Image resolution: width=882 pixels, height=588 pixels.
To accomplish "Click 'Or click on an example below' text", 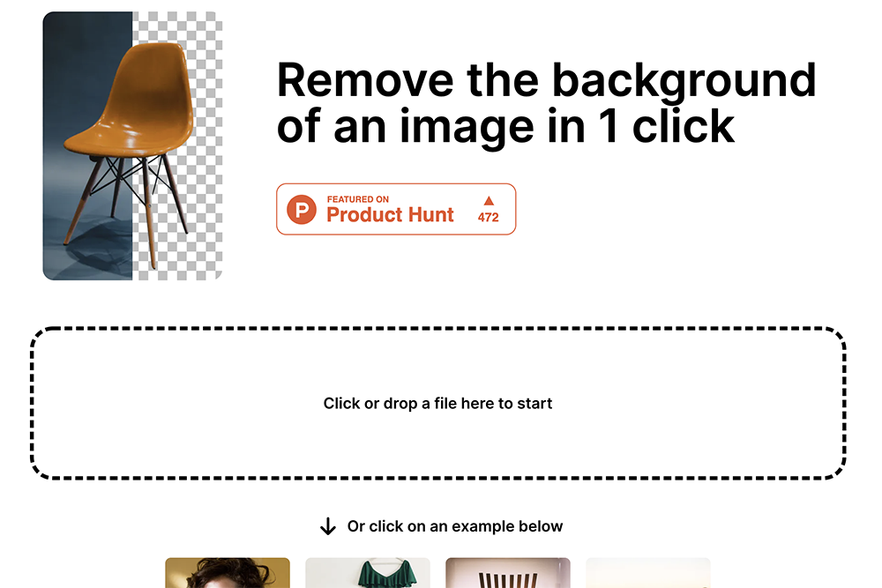I will coord(454,526).
